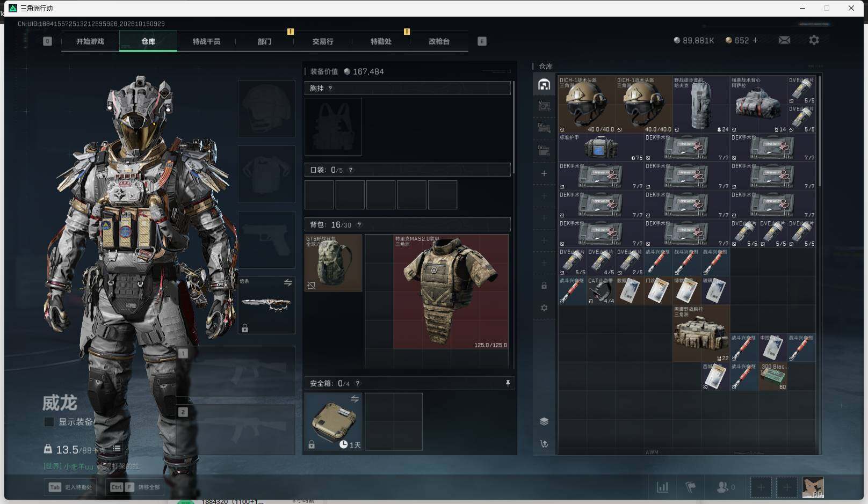Select the 野战徒步背包 in warehouse
The image size is (868, 504).
(x=701, y=104)
